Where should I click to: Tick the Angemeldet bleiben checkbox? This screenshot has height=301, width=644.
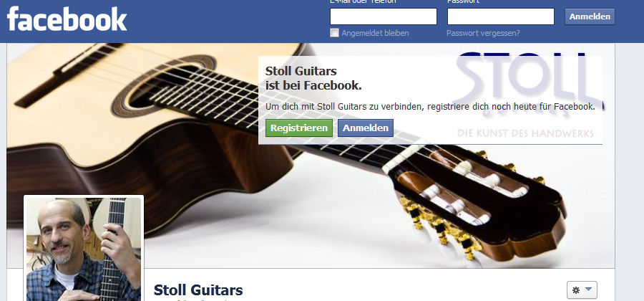335,32
